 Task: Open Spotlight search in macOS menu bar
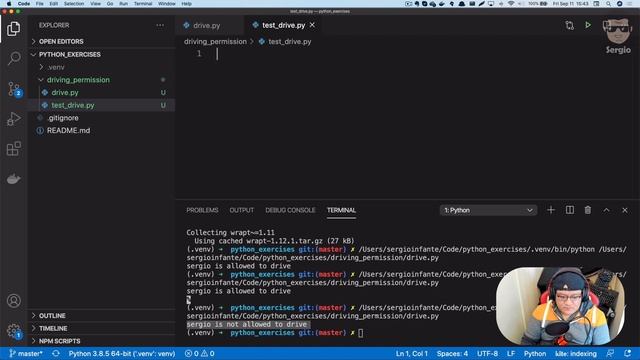point(608,4)
